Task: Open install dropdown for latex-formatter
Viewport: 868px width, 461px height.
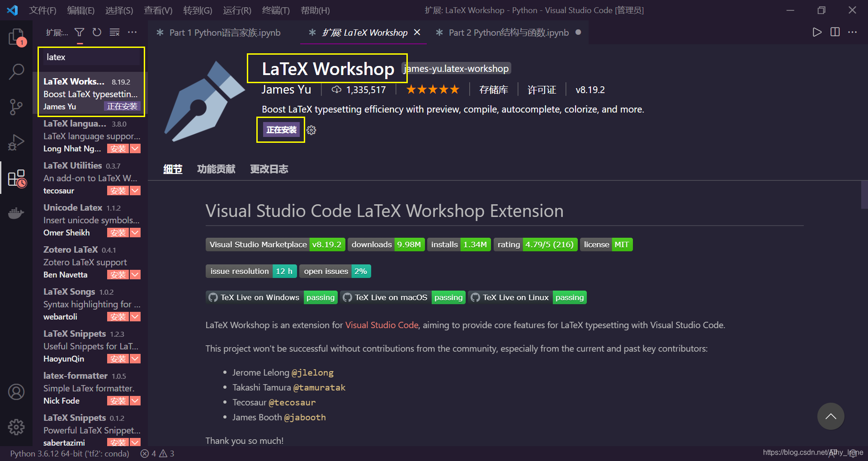Action: [x=135, y=401]
